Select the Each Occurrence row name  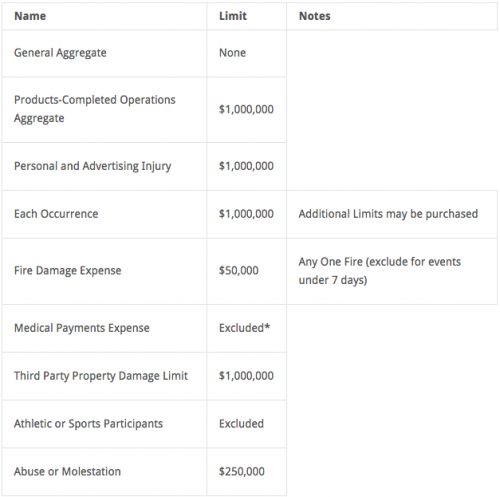(56, 214)
